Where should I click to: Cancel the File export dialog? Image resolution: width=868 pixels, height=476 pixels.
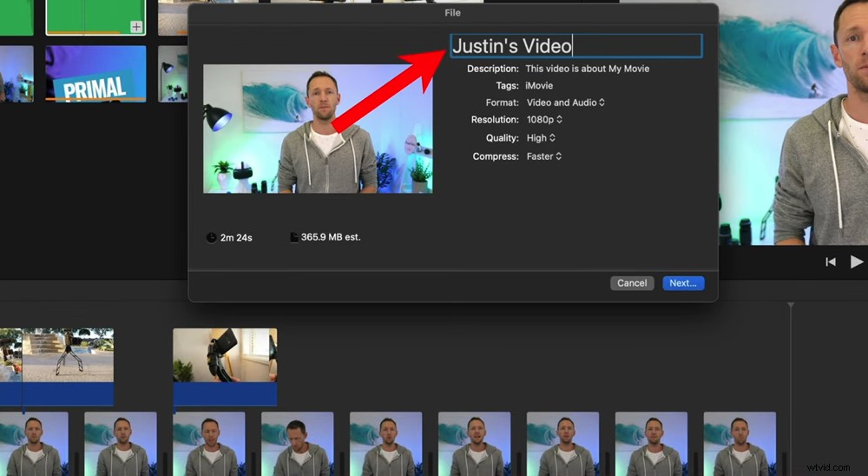pos(632,283)
